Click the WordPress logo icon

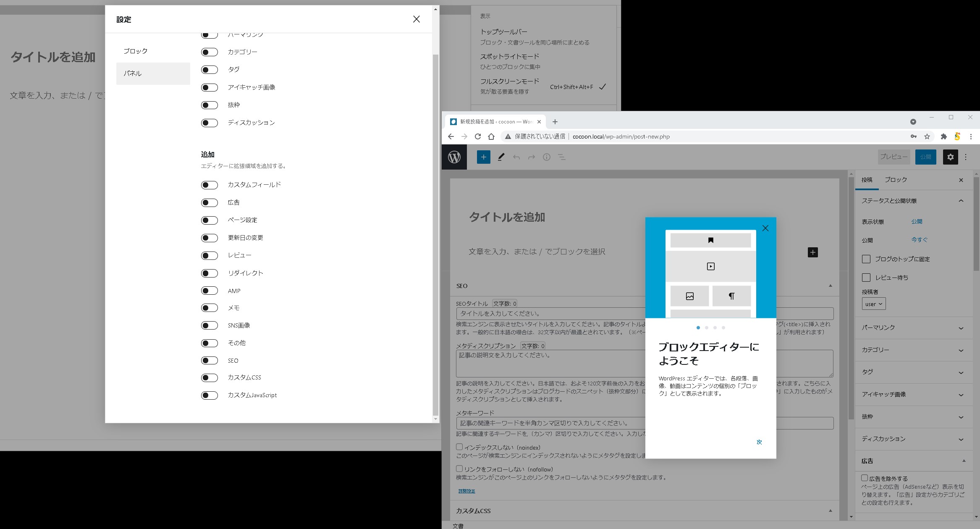point(454,157)
